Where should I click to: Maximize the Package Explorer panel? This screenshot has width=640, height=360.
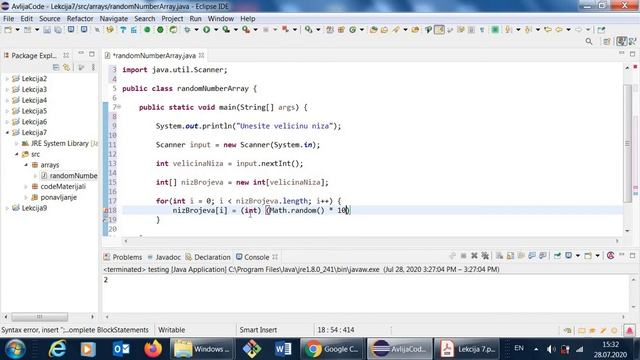click(92, 54)
